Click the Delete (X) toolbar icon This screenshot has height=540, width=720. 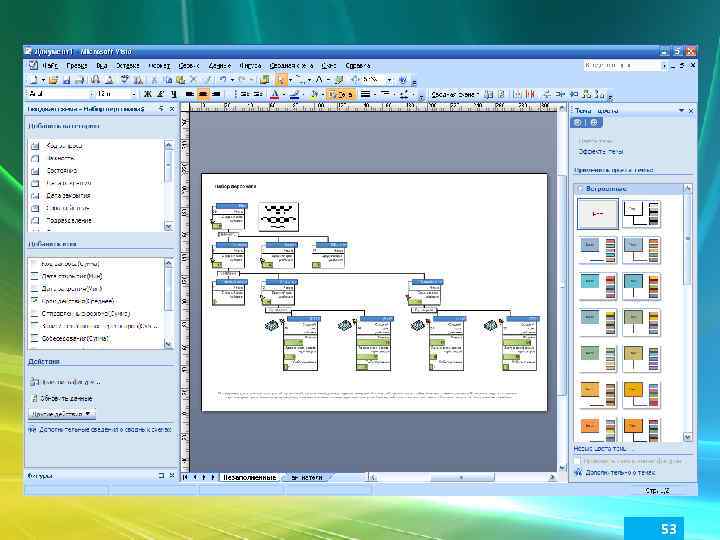click(193, 80)
